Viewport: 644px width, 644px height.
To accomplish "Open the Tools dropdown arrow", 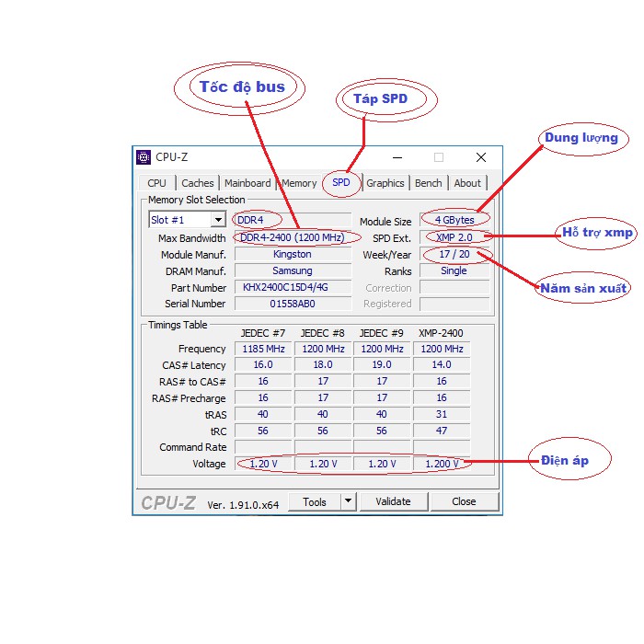I will (x=348, y=501).
